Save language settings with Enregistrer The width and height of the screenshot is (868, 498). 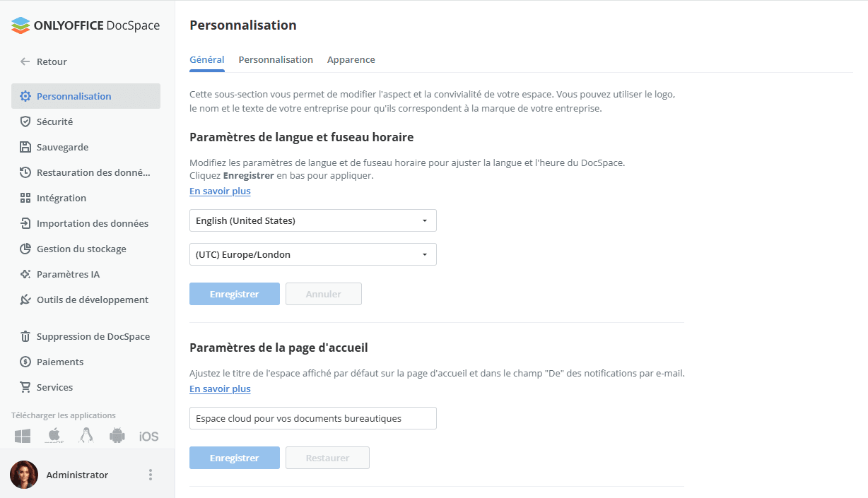pos(234,293)
